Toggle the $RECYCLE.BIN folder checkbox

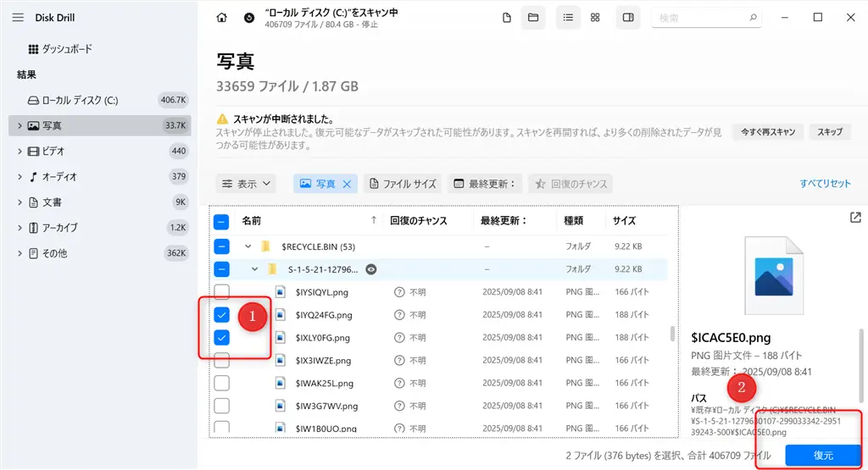[x=221, y=246]
